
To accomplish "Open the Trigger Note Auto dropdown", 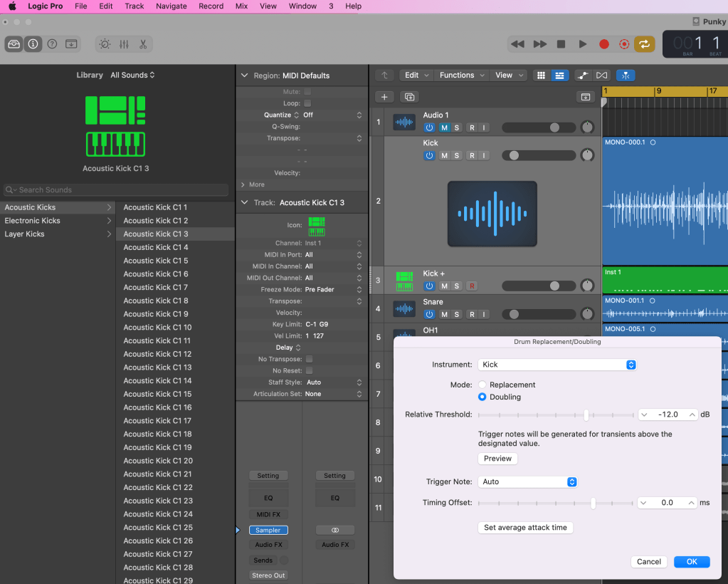I will click(x=527, y=482).
